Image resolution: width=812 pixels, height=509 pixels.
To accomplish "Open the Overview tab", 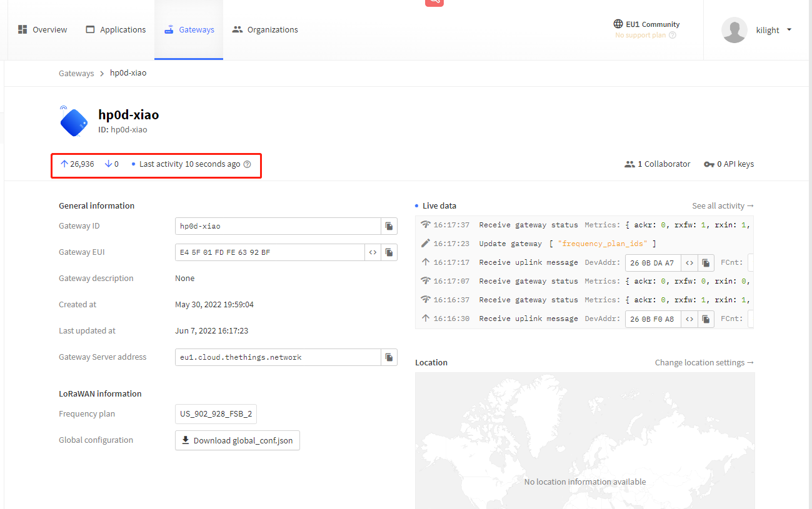I will [x=43, y=29].
